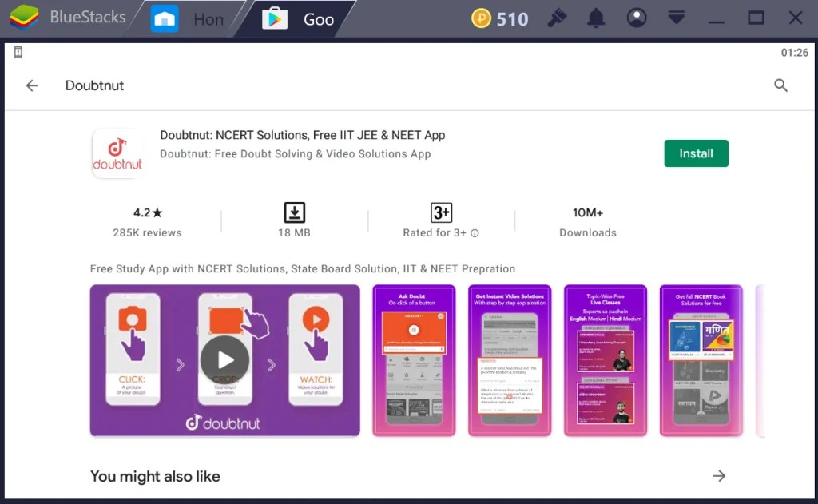Image resolution: width=818 pixels, height=504 pixels.
Task: Switch to the Google Play tab
Action: coord(299,19)
